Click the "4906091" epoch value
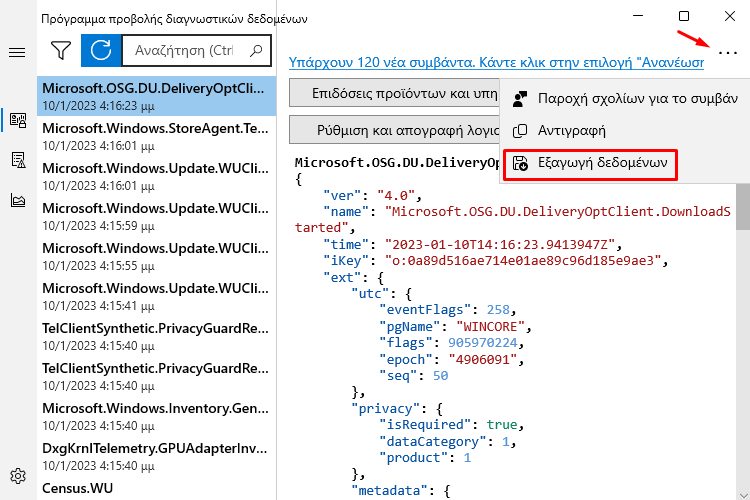 [483, 359]
